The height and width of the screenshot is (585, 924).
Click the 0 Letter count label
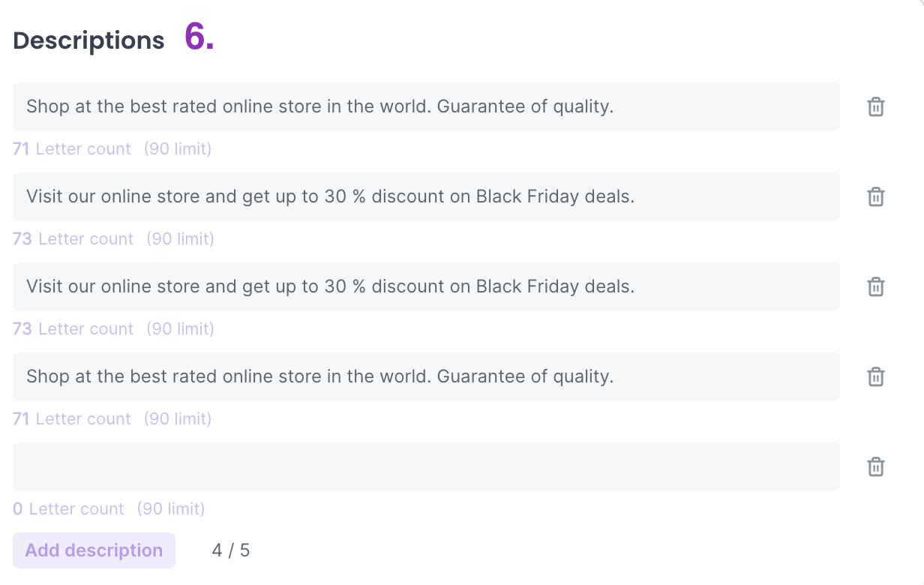click(x=68, y=508)
